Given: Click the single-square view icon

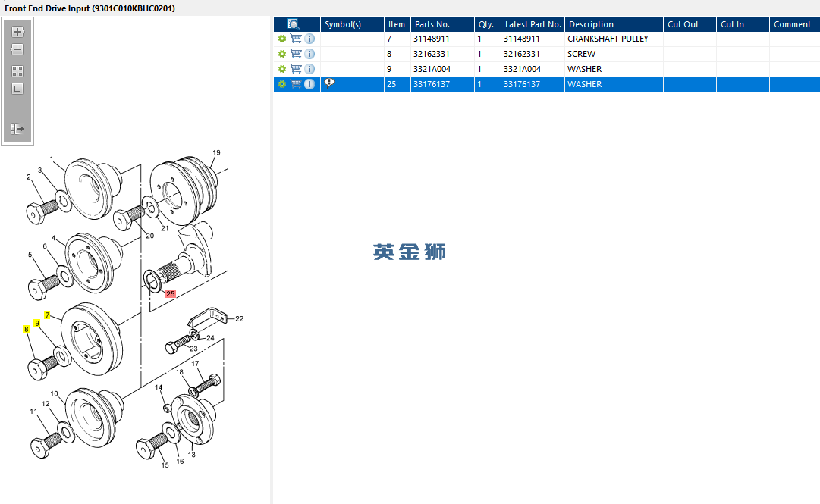Looking at the screenshot, I should pos(17,89).
